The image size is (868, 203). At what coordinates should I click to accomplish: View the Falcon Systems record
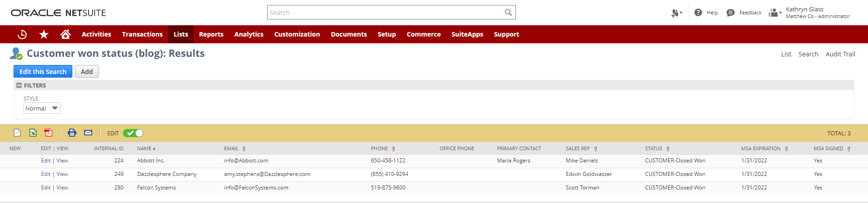(62, 188)
